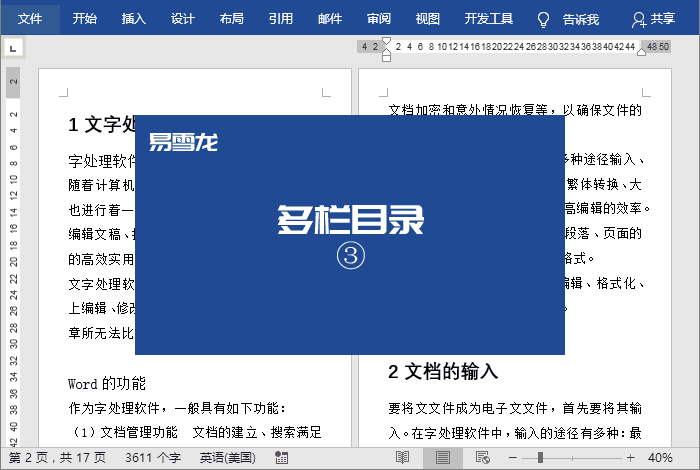700x470 pixels.
Task: Click the line 作为字处理软件，一般具有如下功能
Action: pyautogui.click(x=177, y=408)
